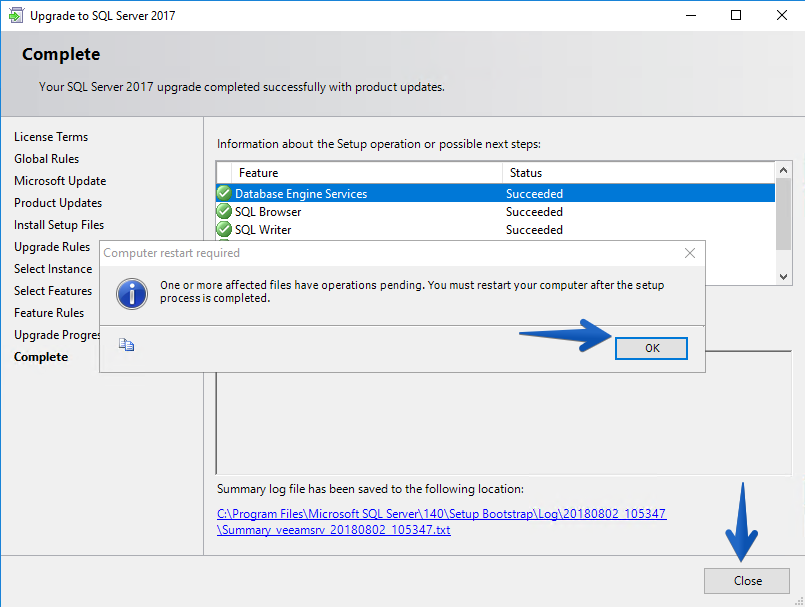This screenshot has height=607, width=805.
Task: Click Succeeded status for SQL Writer
Action: pyautogui.click(x=534, y=230)
